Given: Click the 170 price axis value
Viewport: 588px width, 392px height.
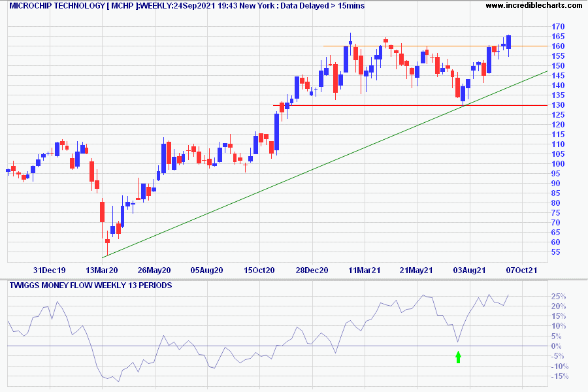Looking at the screenshot, I should [x=558, y=27].
